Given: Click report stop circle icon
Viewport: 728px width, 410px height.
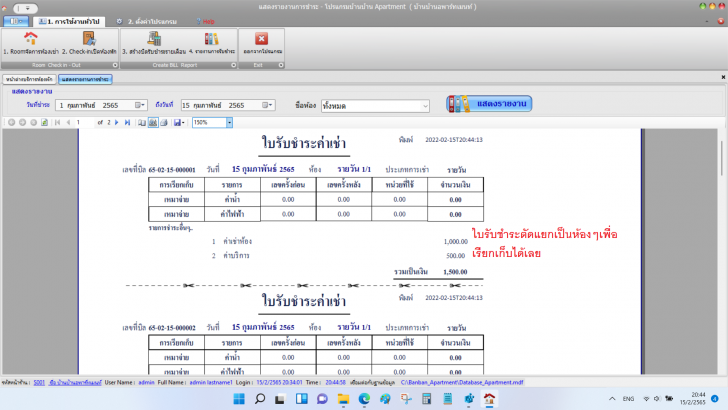Looking at the screenshot, I should point(33,123).
